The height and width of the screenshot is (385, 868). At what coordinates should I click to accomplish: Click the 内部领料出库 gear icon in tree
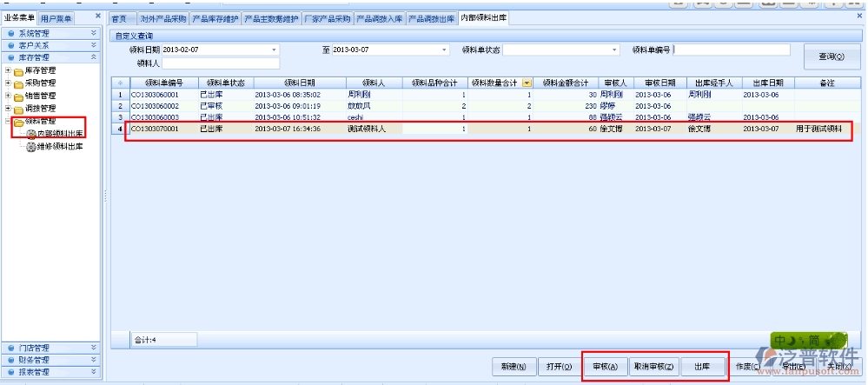(31, 134)
